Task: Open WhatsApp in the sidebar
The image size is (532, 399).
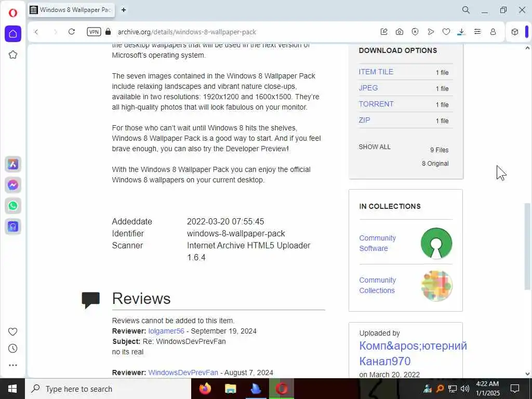Action: tap(13, 206)
